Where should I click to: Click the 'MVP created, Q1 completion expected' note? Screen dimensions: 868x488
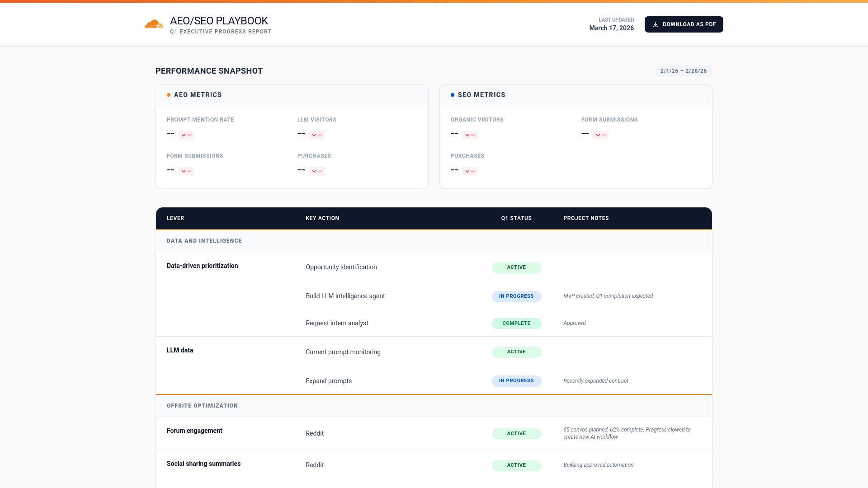tap(608, 296)
